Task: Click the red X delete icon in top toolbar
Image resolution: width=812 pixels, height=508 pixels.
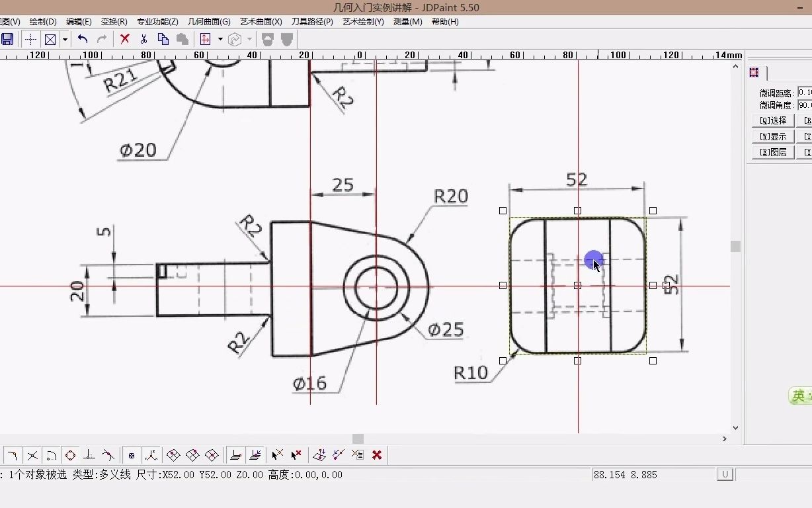Action: [x=124, y=39]
